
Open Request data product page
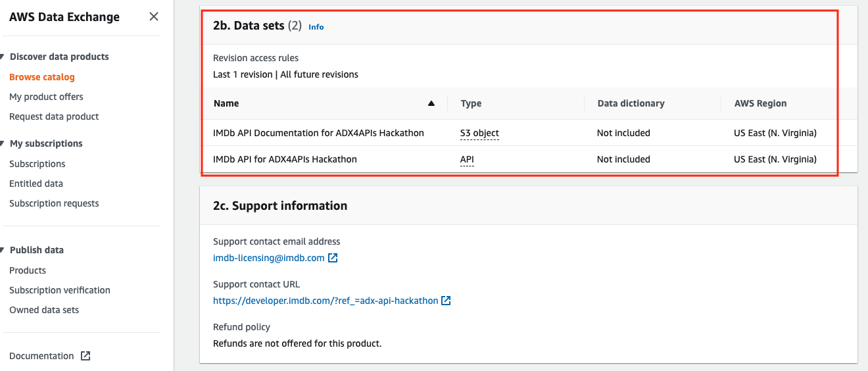click(54, 116)
